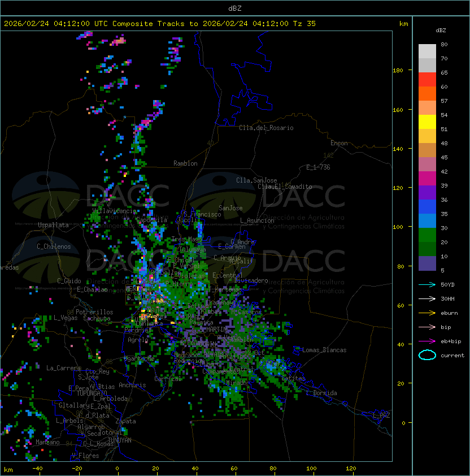This screenshot has height=476, width=470.
Task: Click the 'VillaVicencio' map label
Action: [114, 210]
